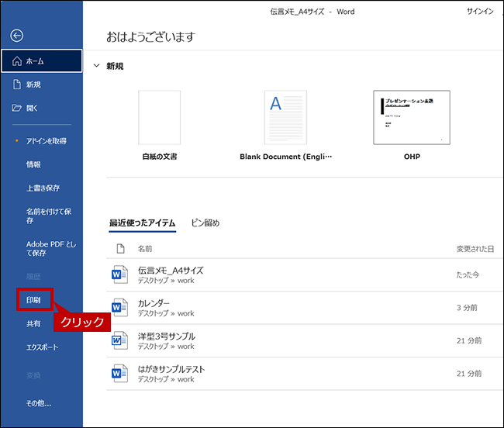The height and width of the screenshot is (428, 504).
Task: Click the Open folder icon
Action: [x=16, y=108]
